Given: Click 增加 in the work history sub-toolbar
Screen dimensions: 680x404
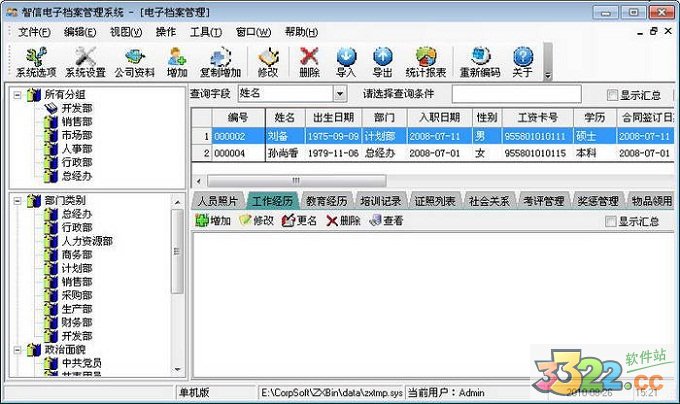Looking at the screenshot, I should [213, 221].
